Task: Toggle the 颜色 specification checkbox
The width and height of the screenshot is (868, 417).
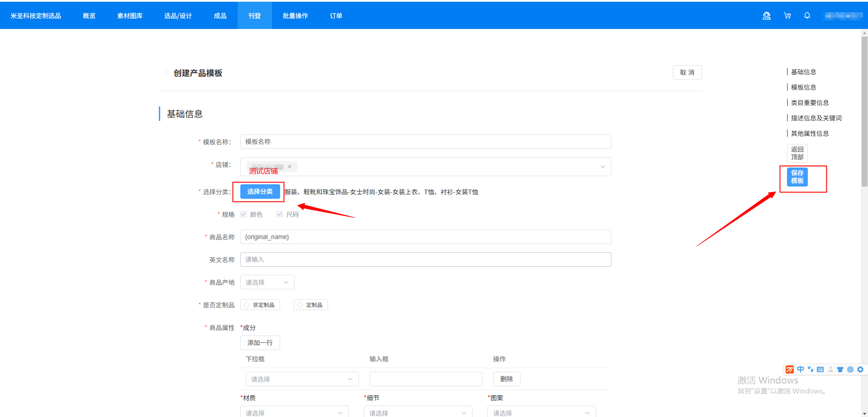Action: click(x=244, y=214)
